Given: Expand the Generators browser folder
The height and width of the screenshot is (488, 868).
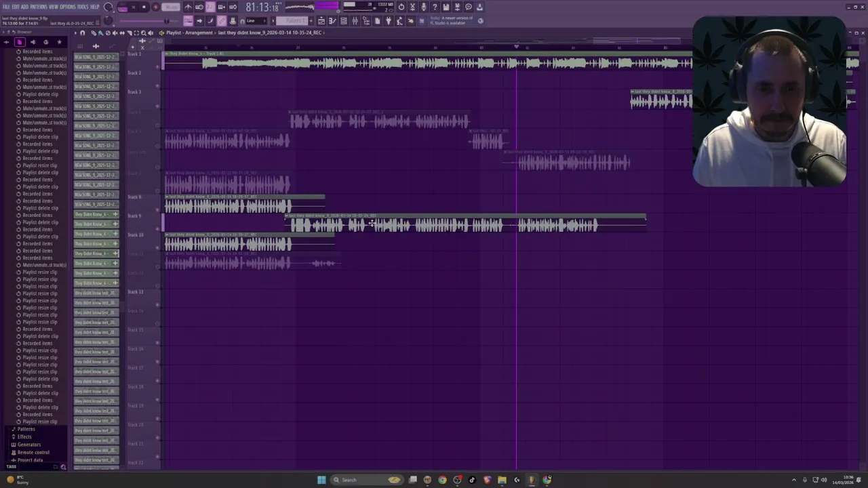Looking at the screenshot, I should click(28, 445).
